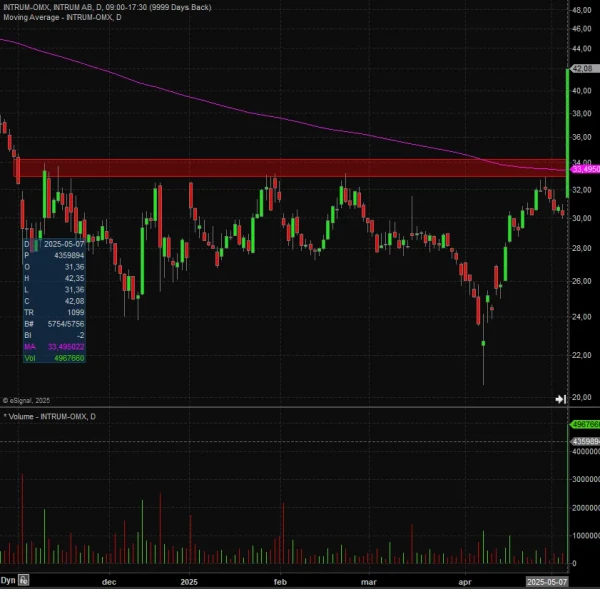Click the BI row showing -2
The image size is (600, 589).
[x=54, y=335]
